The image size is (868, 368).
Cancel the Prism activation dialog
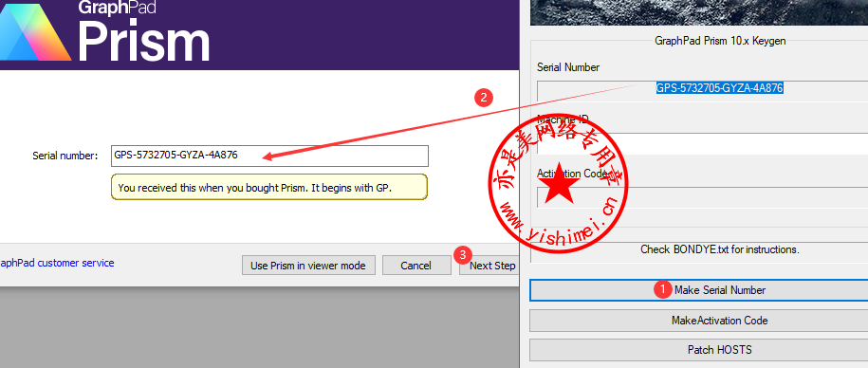point(416,265)
